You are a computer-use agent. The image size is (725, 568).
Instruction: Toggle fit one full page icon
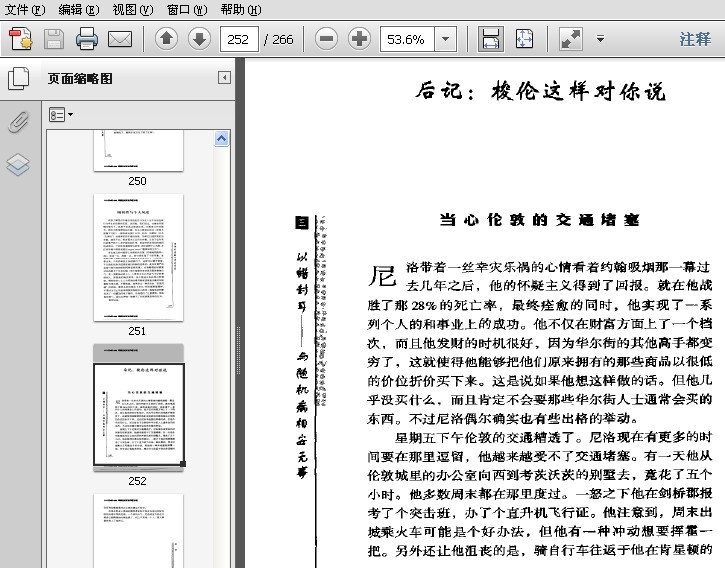tap(525, 39)
